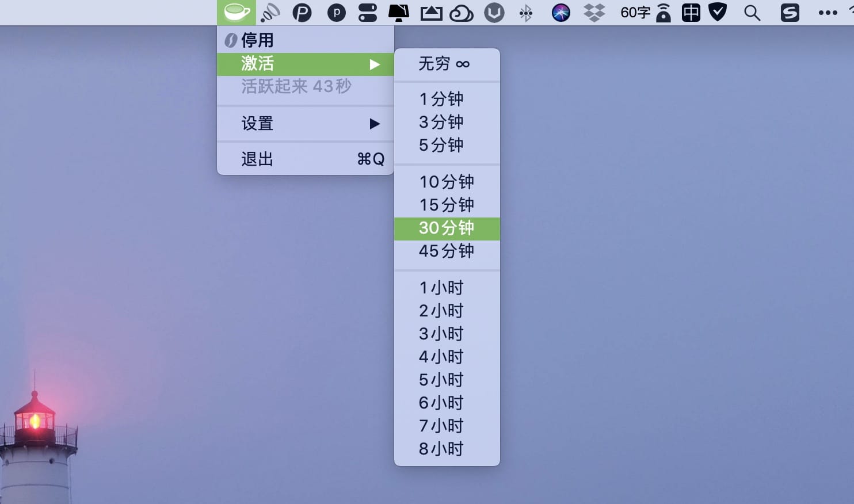
Task: Open the cloud sync menu bar icon
Action: [x=461, y=13]
